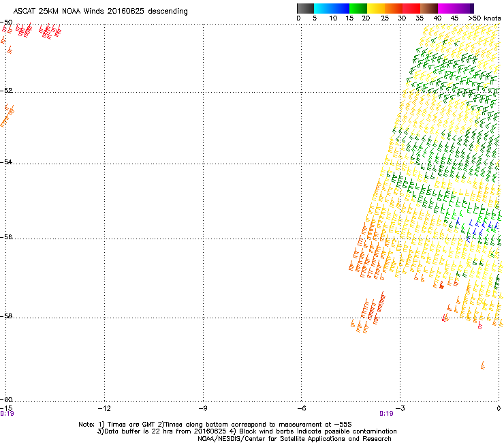Click the title 'ASCAT 25KM NOAA Winds 20160625 descending'

[100, 11]
